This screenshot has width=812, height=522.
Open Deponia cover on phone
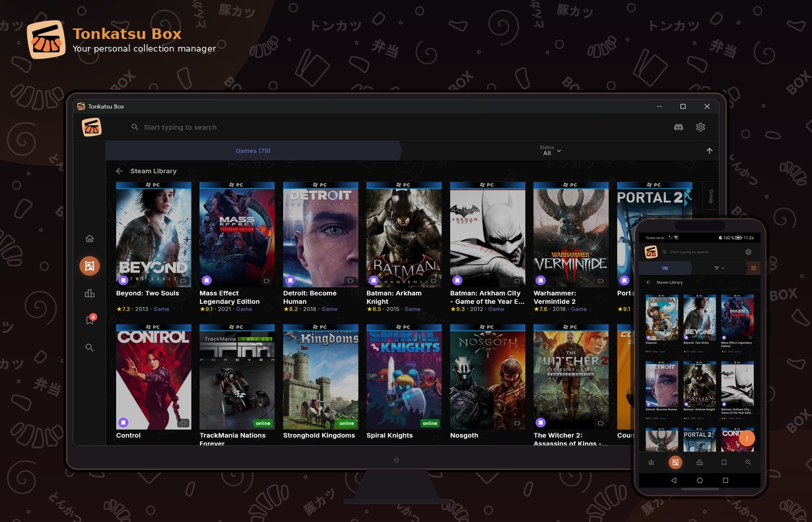tap(661, 317)
